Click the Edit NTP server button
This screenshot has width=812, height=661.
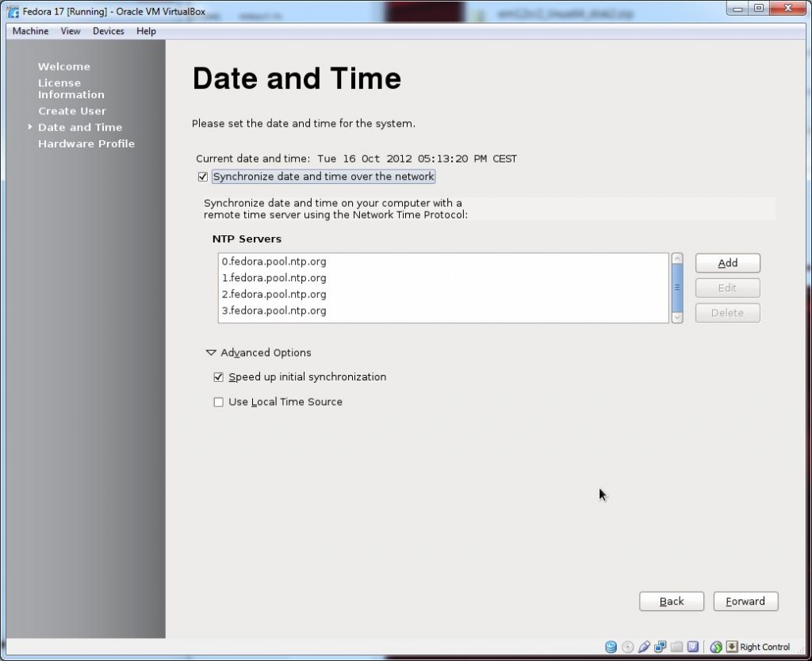(728, 288)
